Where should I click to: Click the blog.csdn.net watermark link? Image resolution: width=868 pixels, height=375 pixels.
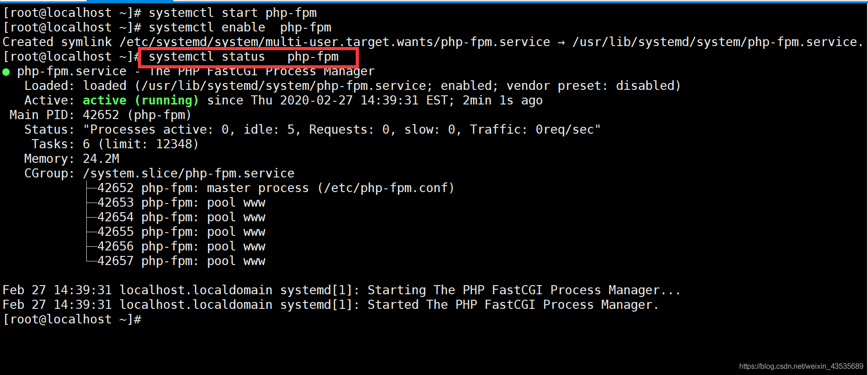click(801, 366)
